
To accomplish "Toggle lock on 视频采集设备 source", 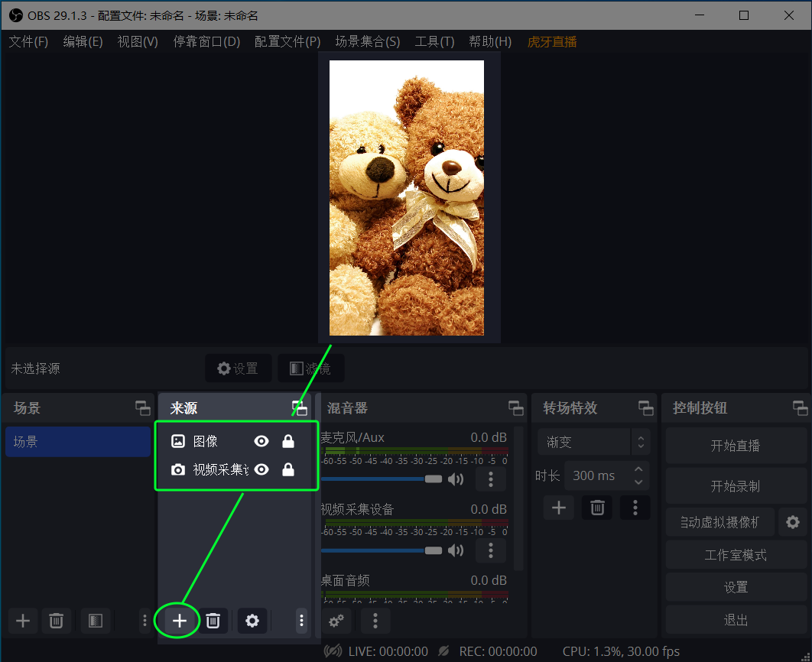I will pyautogui.click(x=288, y=469).
